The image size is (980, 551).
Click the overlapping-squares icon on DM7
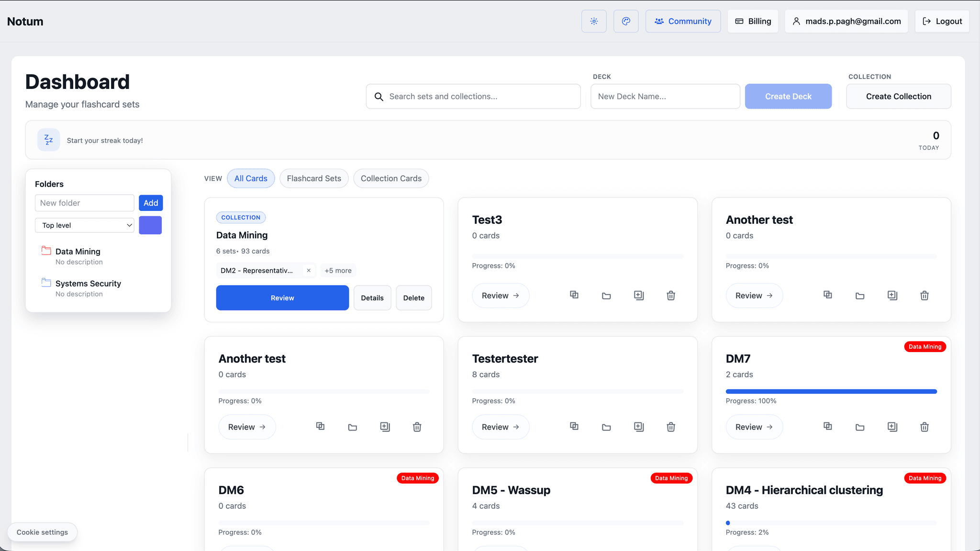(828, 427)
